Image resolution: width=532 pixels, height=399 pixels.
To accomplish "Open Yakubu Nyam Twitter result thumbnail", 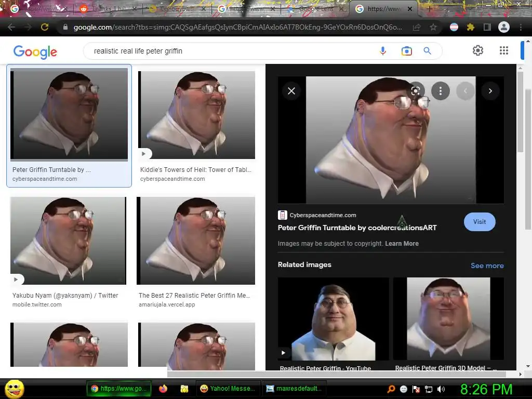I will click(x=68, y=241).
